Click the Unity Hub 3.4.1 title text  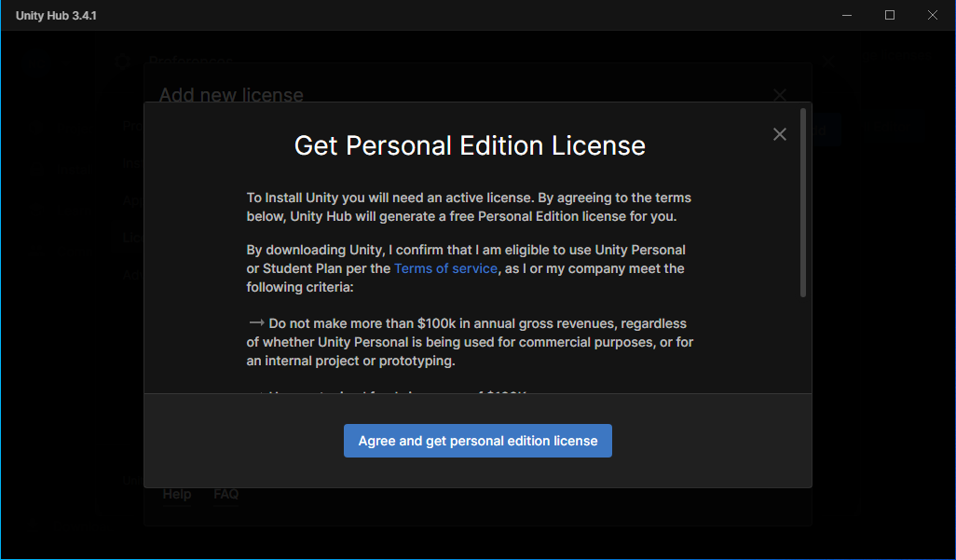click(56, 16)
